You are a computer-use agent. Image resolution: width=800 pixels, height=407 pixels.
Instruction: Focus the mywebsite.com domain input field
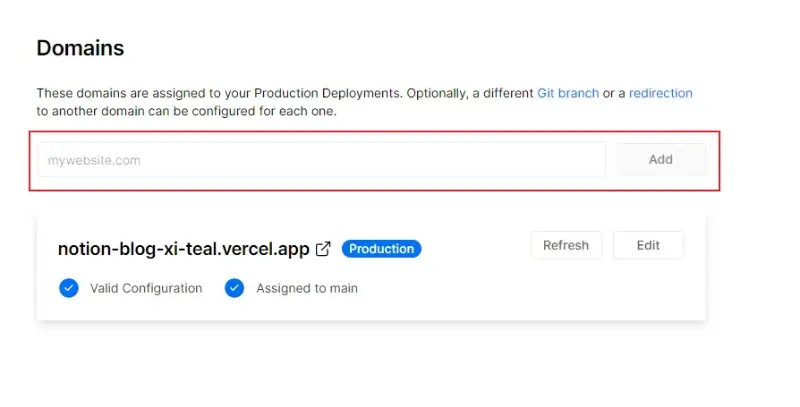(321, 159)
